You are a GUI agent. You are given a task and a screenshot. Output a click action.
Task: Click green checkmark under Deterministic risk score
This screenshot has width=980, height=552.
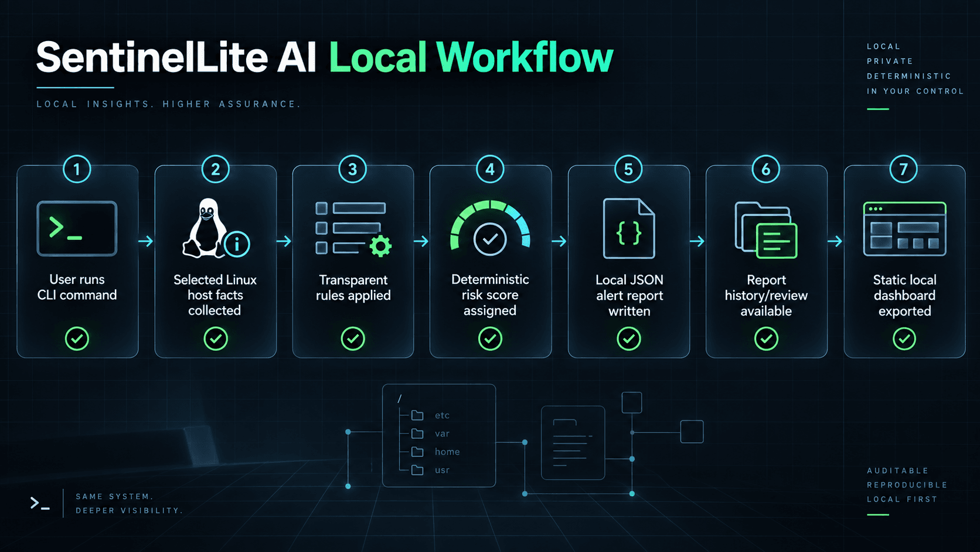click(x=490, y=338)
